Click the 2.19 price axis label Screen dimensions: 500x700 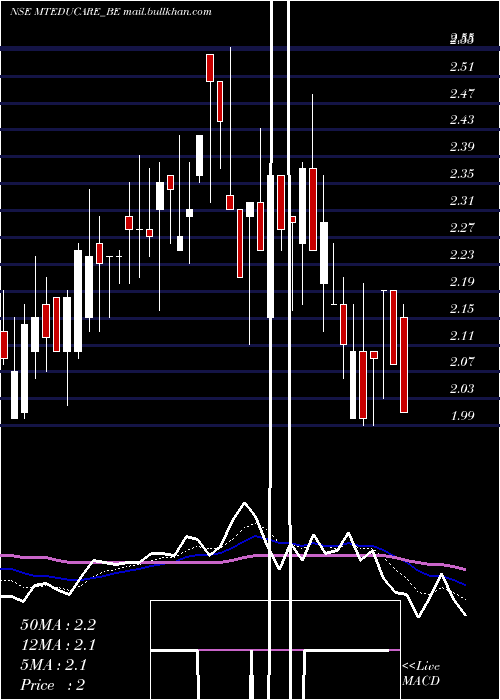[x=462, y=282]
